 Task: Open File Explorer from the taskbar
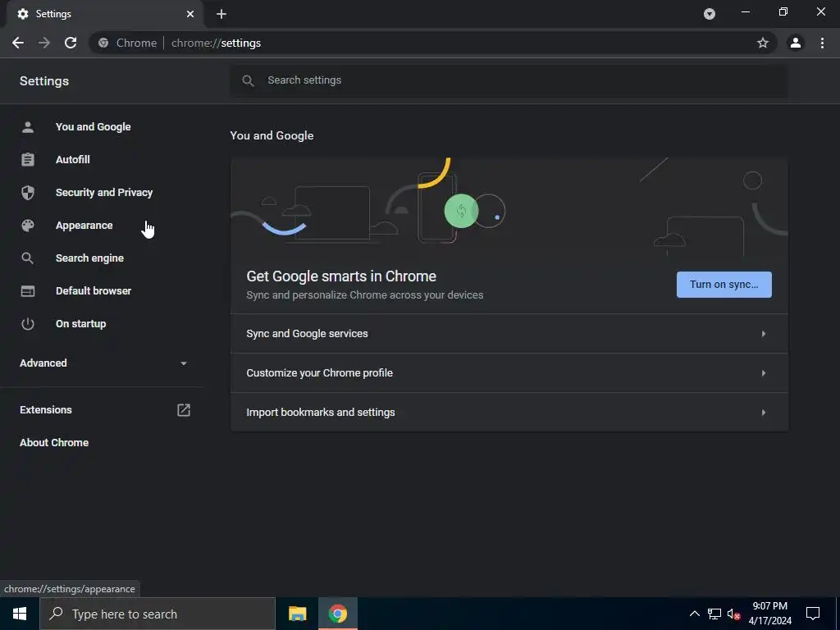(297, 614)
